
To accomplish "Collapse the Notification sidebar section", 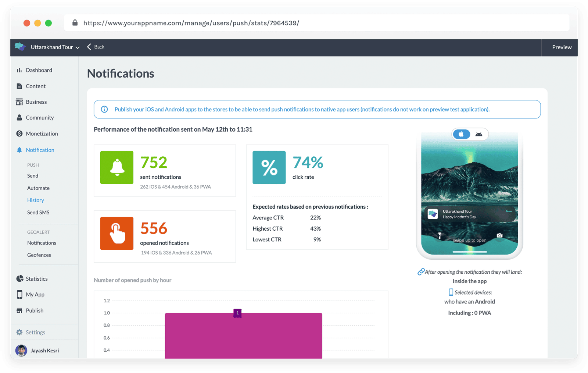I will [x=40, y=150].
